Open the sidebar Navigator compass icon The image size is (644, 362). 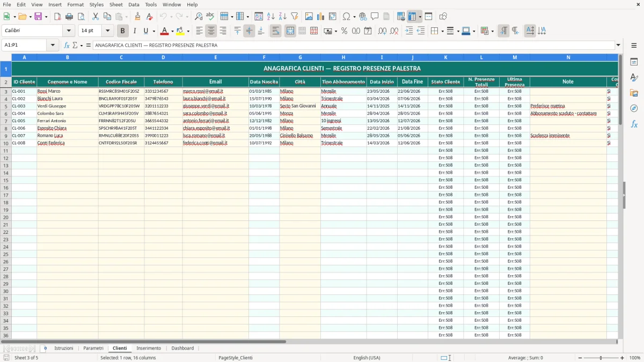[634, 108]
